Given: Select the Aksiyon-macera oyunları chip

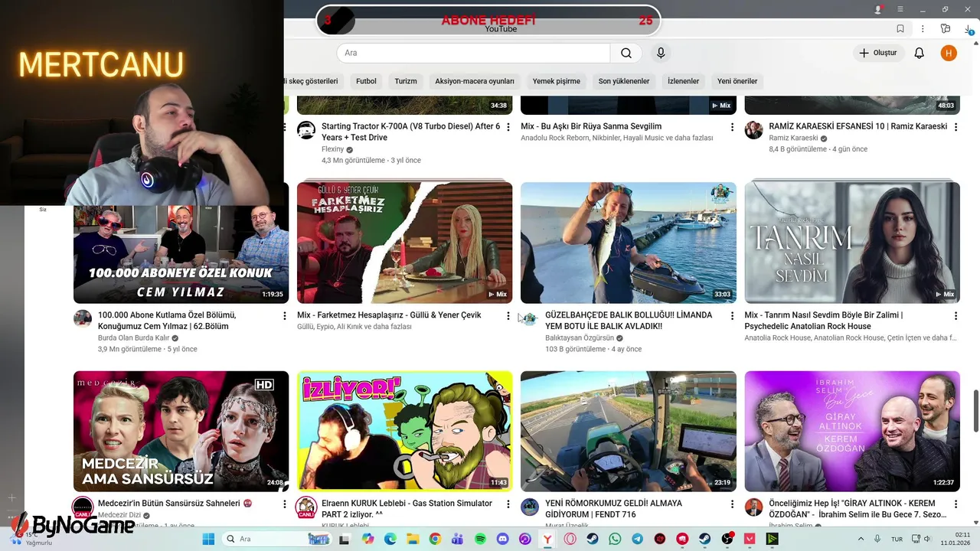Looking at the screenshot, I should click(475, 81).
